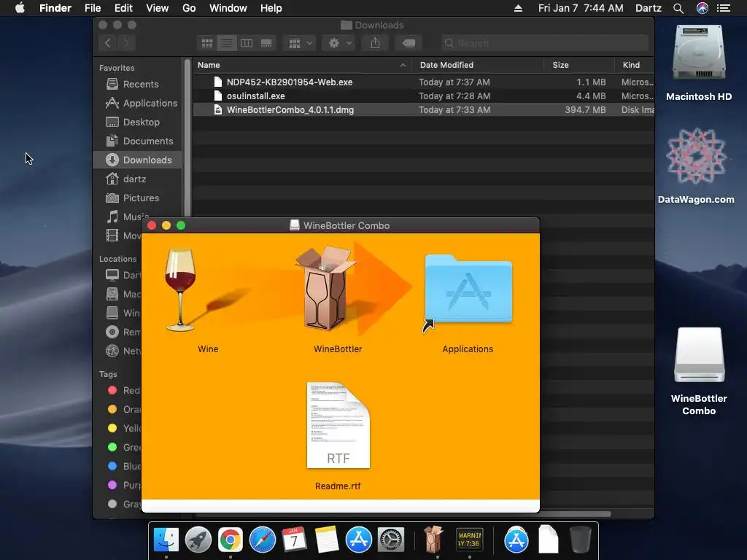Click the Finder Share toolbar button
Viewport: 747px width, 560px height.
(x=376, y=43)
